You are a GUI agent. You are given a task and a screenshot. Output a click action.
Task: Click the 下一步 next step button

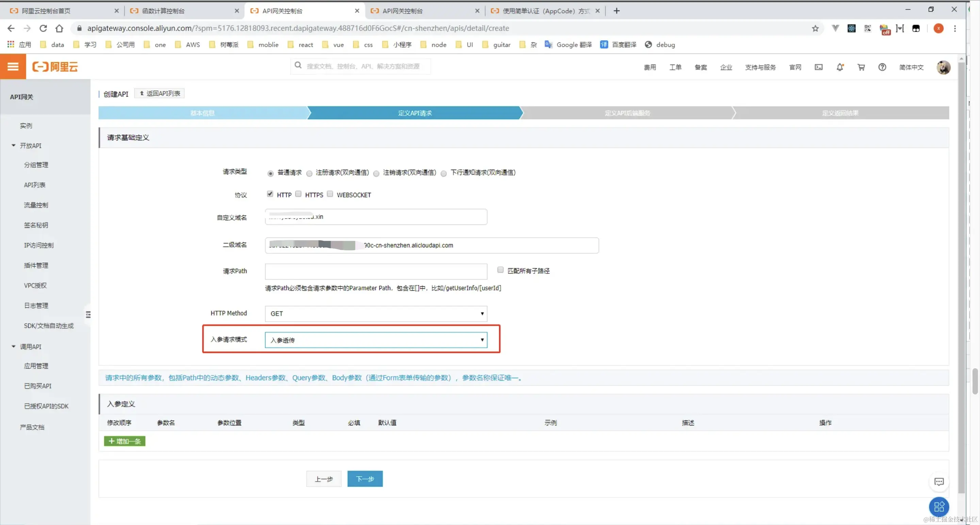point(364,479)
